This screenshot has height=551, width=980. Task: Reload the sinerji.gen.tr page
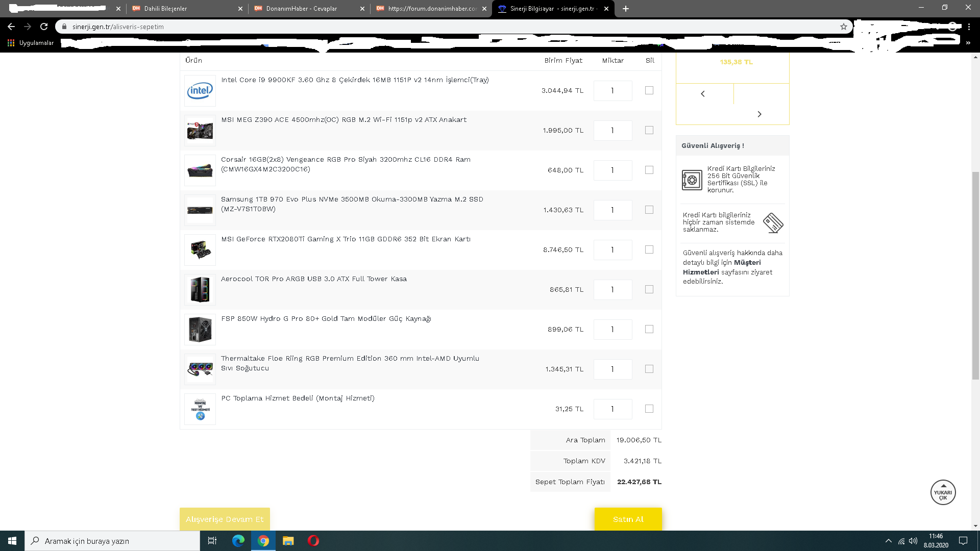[x=44, y=27]
